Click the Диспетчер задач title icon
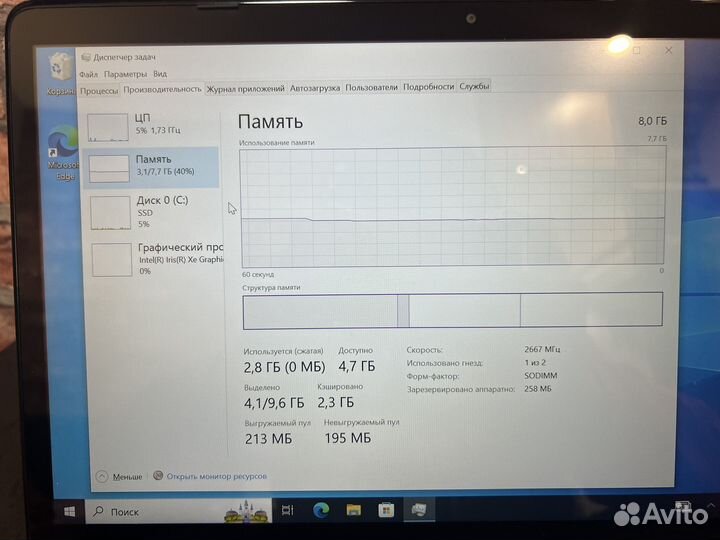 click(x=85, y=57)
